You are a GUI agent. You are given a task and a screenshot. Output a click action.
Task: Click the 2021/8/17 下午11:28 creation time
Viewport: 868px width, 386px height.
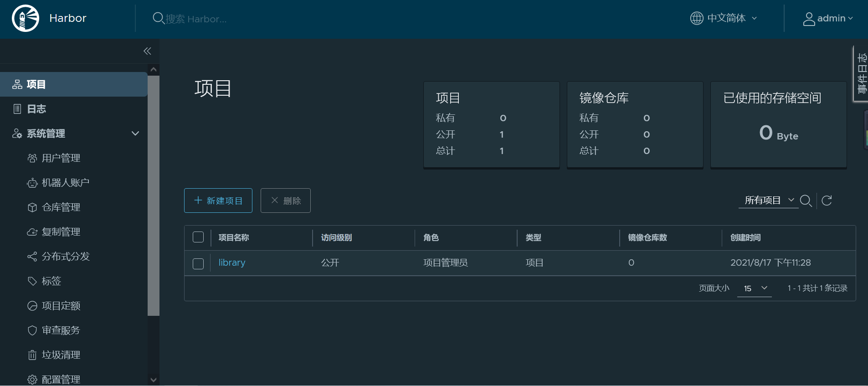pyautogui.click(x=770, y=262)
